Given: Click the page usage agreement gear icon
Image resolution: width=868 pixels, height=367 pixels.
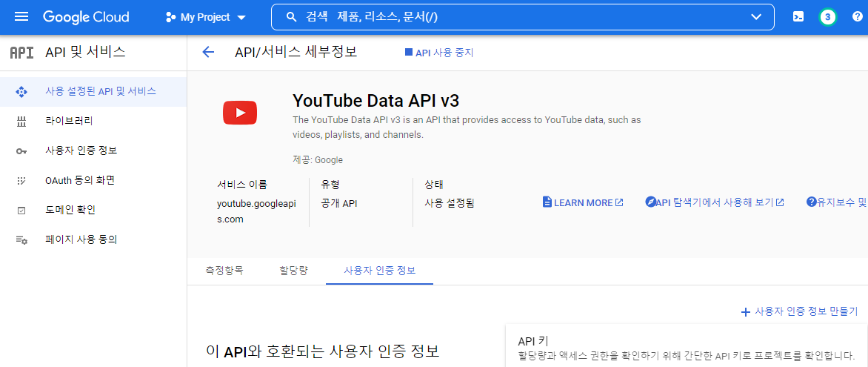Looking at the screenshot, I should tap(21, 241).
